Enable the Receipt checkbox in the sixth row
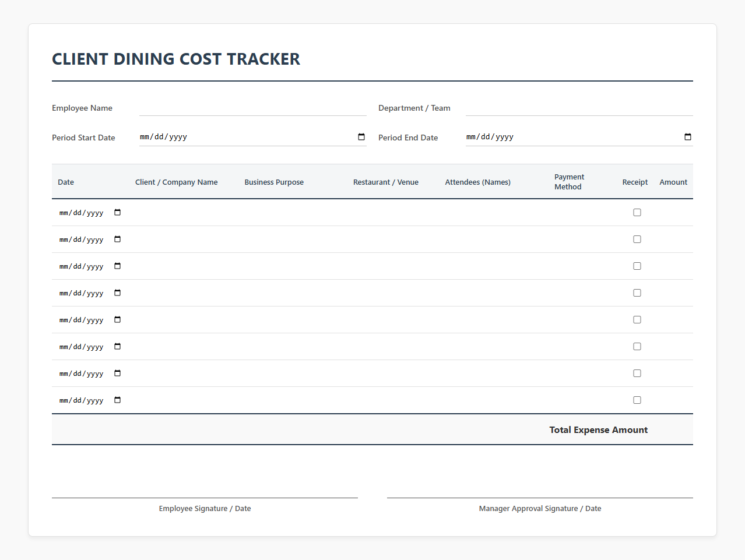The width and height of the screenshot is (745, 560). (x=637, y=347)
